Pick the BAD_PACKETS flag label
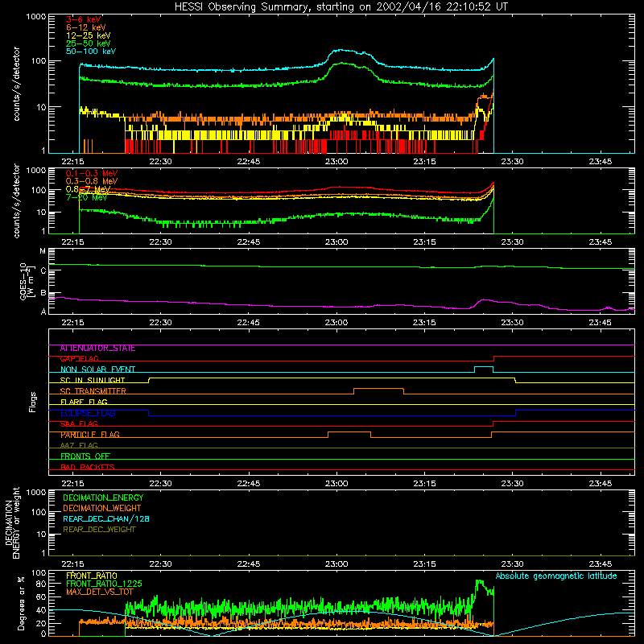This screenshot has width=644, height=644. click(88, 468)
